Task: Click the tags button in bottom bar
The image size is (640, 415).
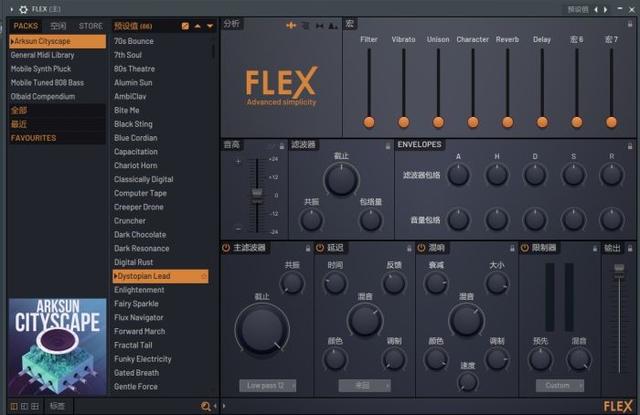Action: point(57,406)
